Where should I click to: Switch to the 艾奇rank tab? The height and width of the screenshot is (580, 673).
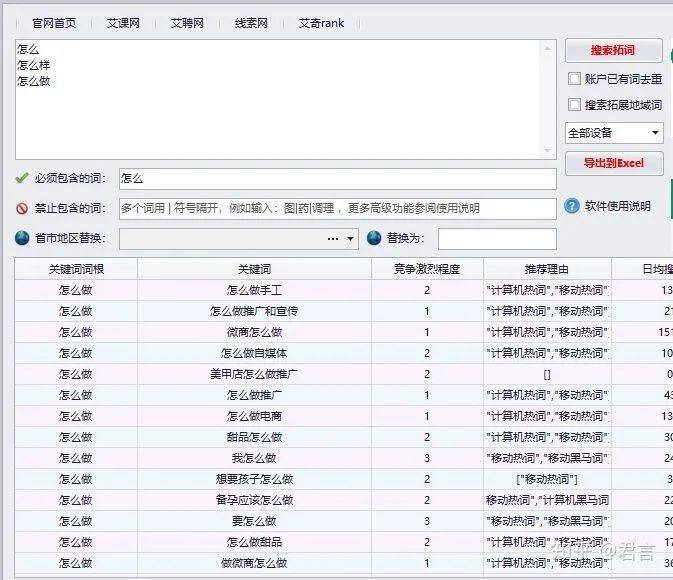321,22
